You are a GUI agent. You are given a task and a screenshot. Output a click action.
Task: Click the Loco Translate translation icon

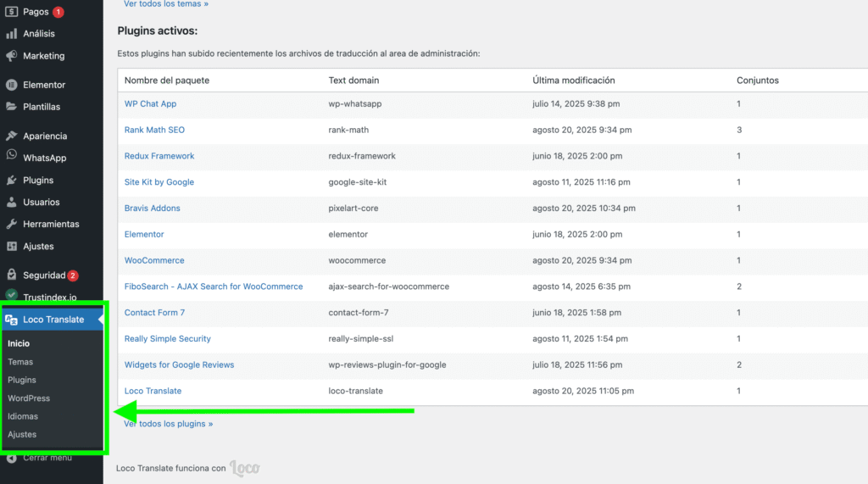click(12, 320)
